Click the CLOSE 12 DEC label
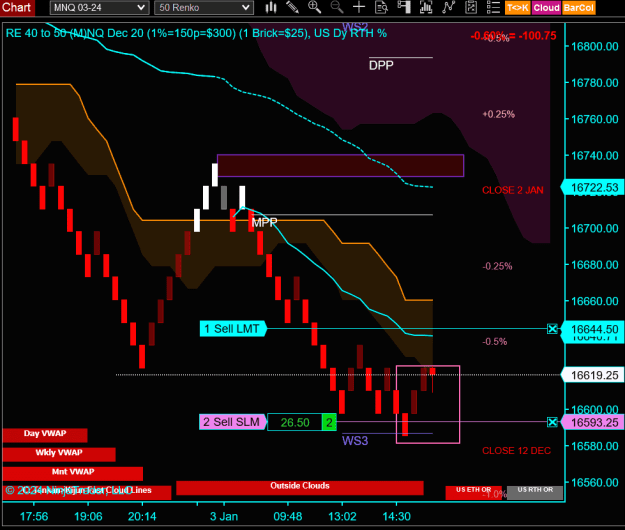Viewport: 625px width, 530px height. (x=516, y=451)
